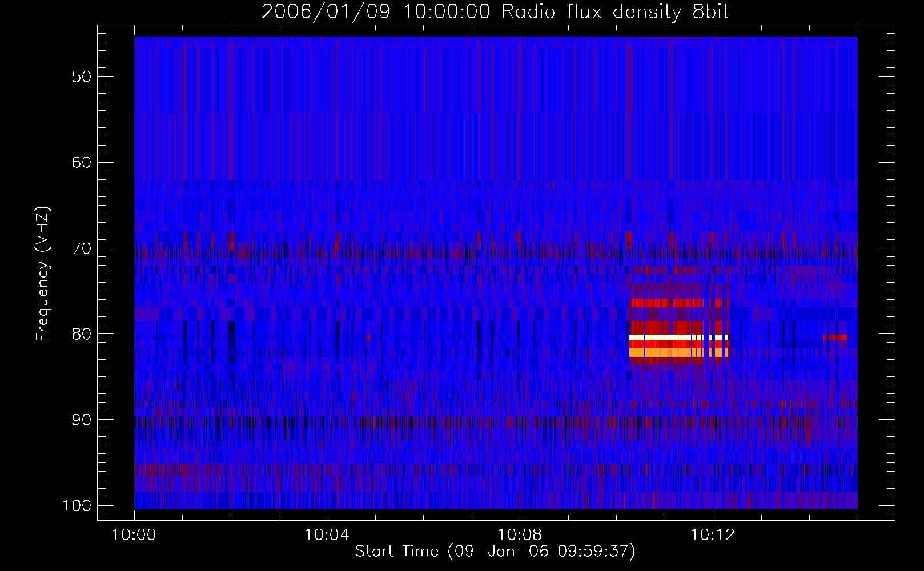Screen dimensions: 924x571
Task: Click the red burst band near 76 MHz
Action: [679, 303]
